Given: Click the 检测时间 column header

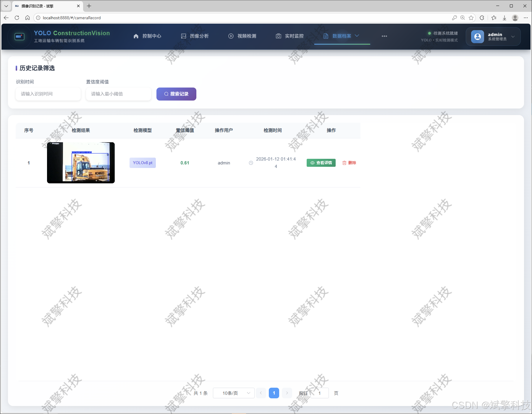Looking at the screenshot, I should [x=273, y=130].
